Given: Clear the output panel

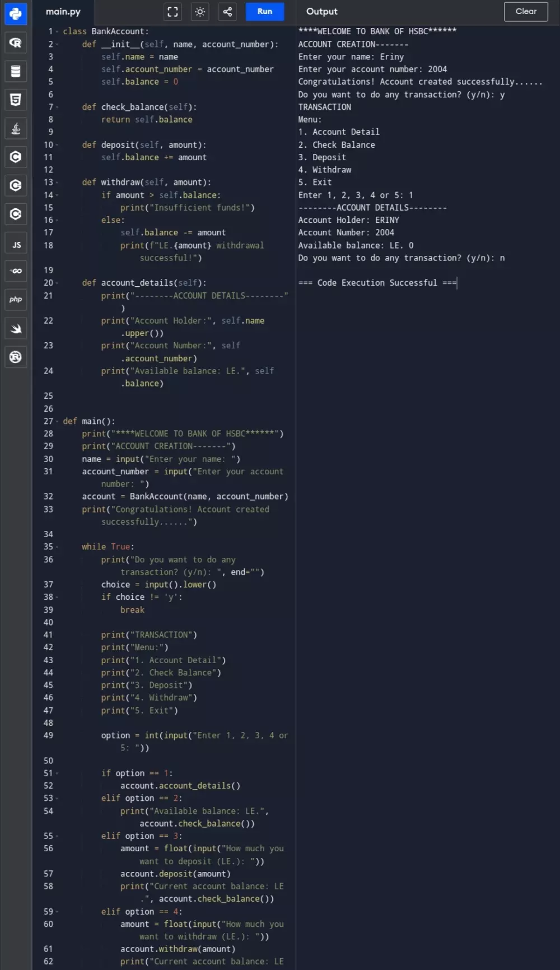Looking at the screenshot, I should tap(526, 12).
